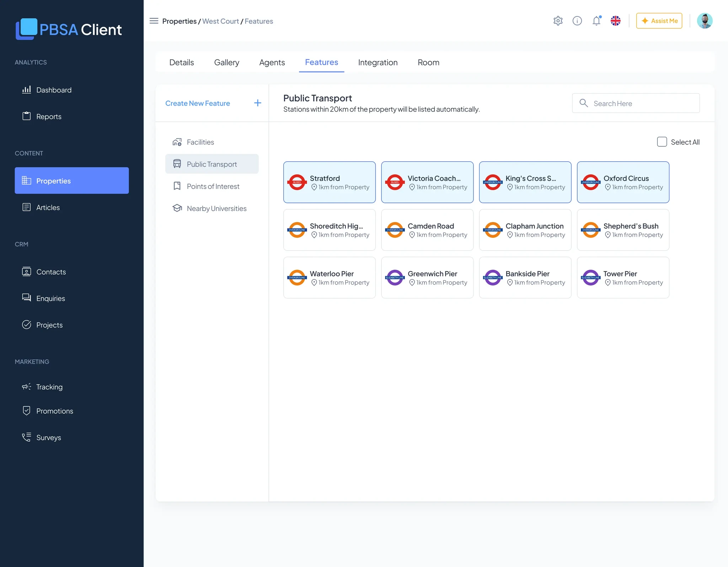Open the Room tab
The image size is (728, 567).
pos(428,63)
